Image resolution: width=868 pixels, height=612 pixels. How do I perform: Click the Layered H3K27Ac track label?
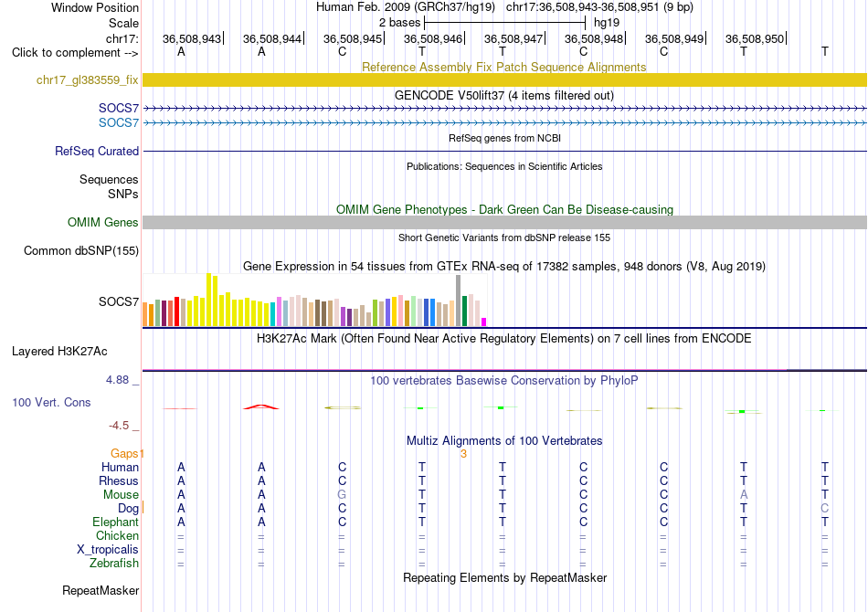pyautogui.click(x=59, y=352)
